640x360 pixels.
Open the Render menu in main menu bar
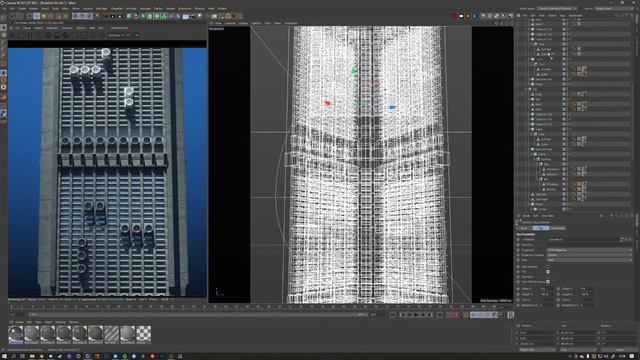[170, 9]
